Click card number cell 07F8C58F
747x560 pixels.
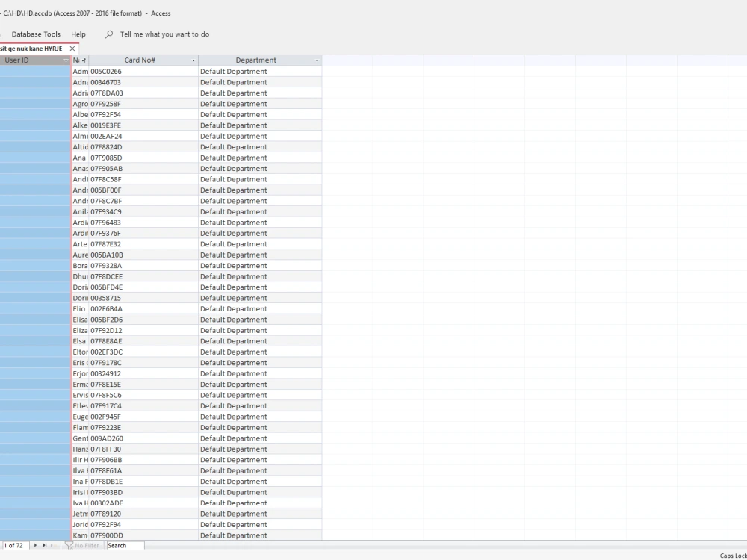pos(143,179)
